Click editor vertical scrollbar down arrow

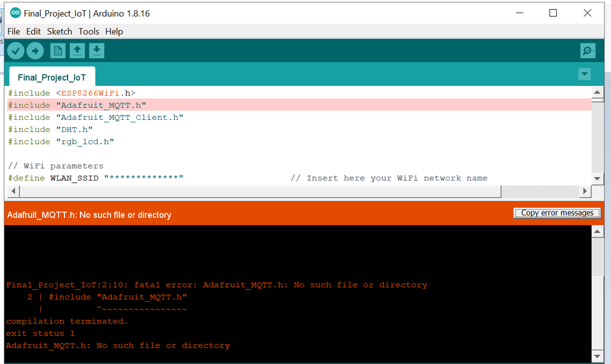click(x=597, y=178)
